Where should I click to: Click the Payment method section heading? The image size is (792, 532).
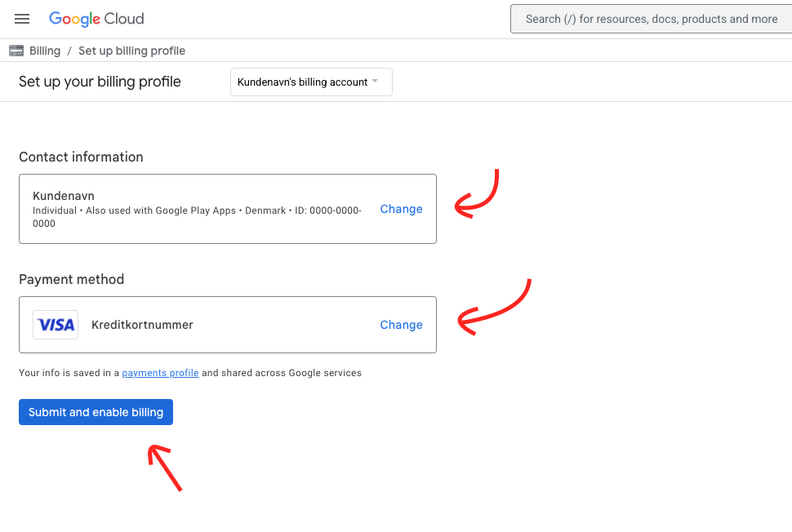(71, 279)
